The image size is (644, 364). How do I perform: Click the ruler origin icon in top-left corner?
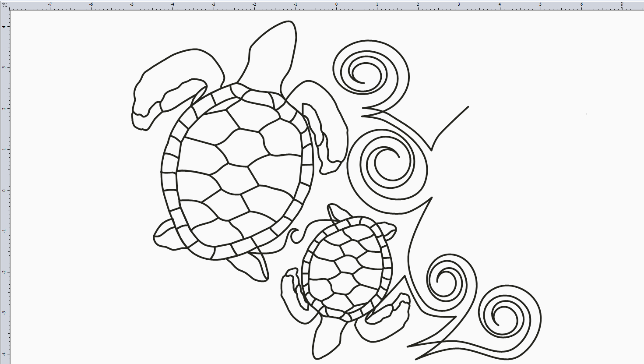pyautogui.click(x=4, y=4)
